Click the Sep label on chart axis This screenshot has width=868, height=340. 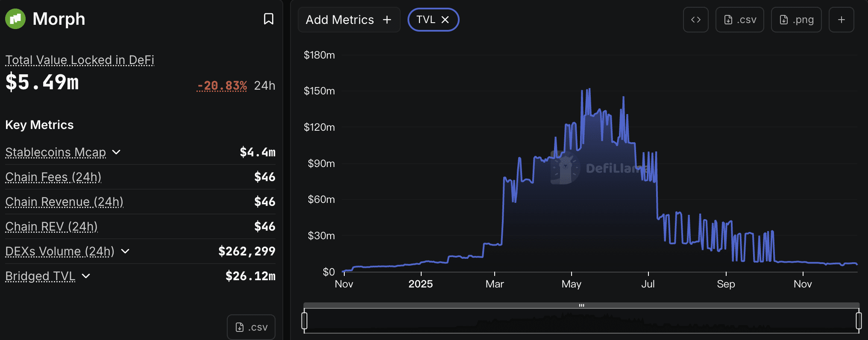point(726,284)
